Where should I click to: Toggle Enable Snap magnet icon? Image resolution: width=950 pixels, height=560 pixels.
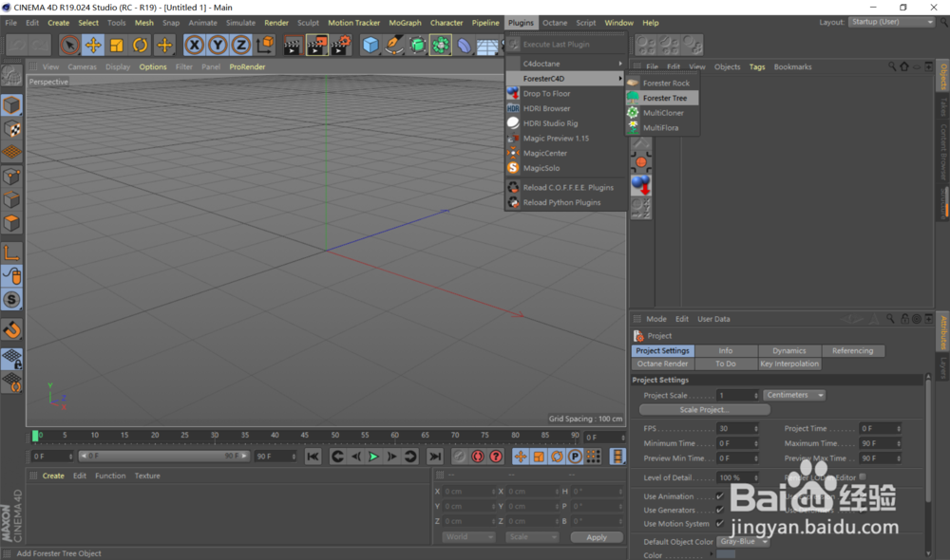coord(11,330)
